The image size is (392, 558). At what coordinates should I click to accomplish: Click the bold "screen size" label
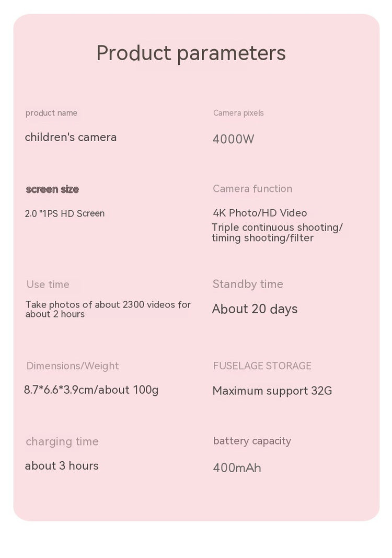pyautogui.click(x=52, y=189)
